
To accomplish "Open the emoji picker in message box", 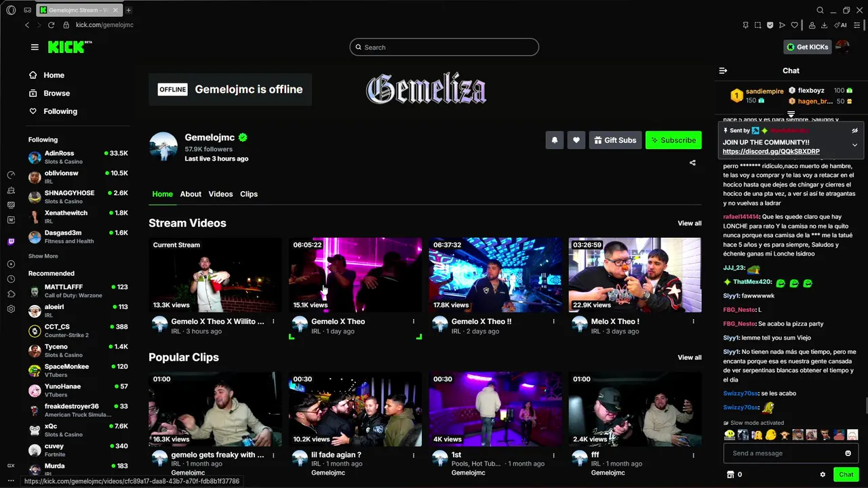I will point(848,453).
